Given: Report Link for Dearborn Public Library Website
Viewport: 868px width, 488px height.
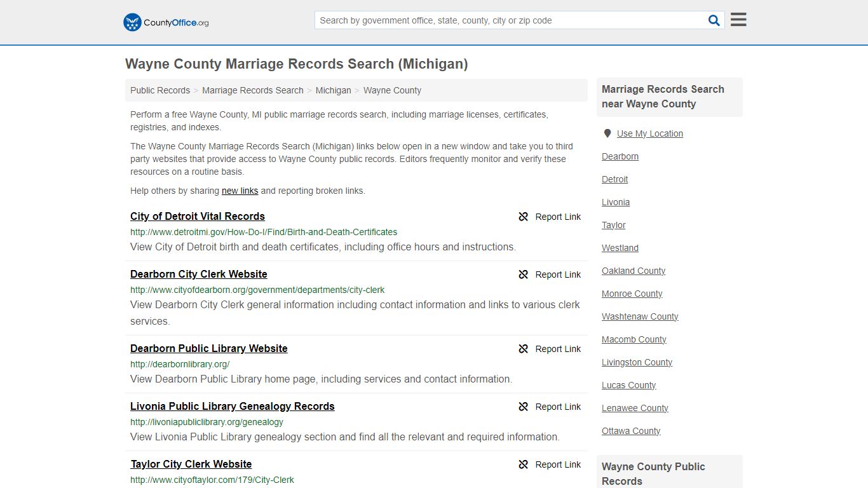Looking at the screenshot, I should pos(558,349).
